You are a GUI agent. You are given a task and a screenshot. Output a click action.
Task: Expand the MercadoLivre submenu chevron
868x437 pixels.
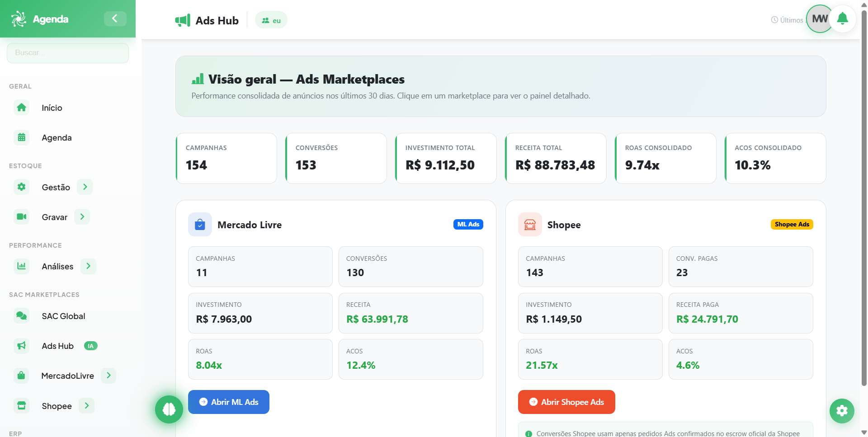point(108,376)
